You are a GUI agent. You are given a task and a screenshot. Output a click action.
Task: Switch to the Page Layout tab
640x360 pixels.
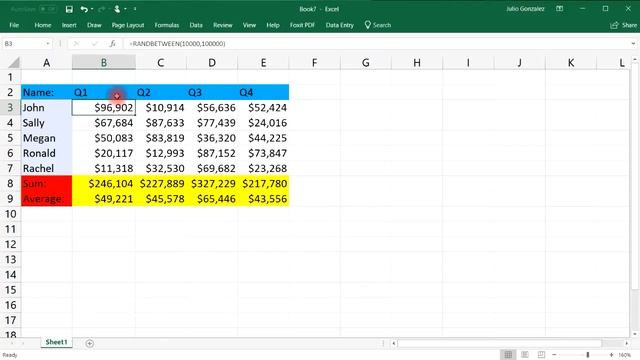point(128,25)
